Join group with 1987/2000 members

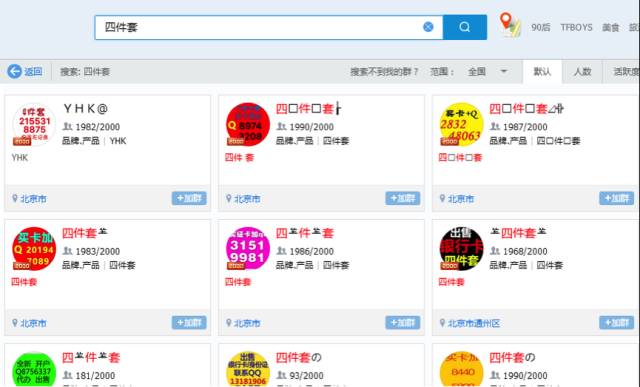pos(616,198)
